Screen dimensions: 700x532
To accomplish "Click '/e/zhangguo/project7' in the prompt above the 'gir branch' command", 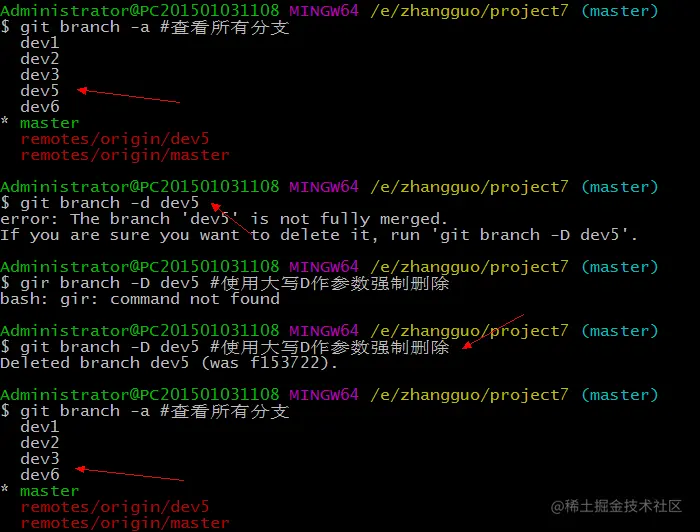I will [470, 267].
